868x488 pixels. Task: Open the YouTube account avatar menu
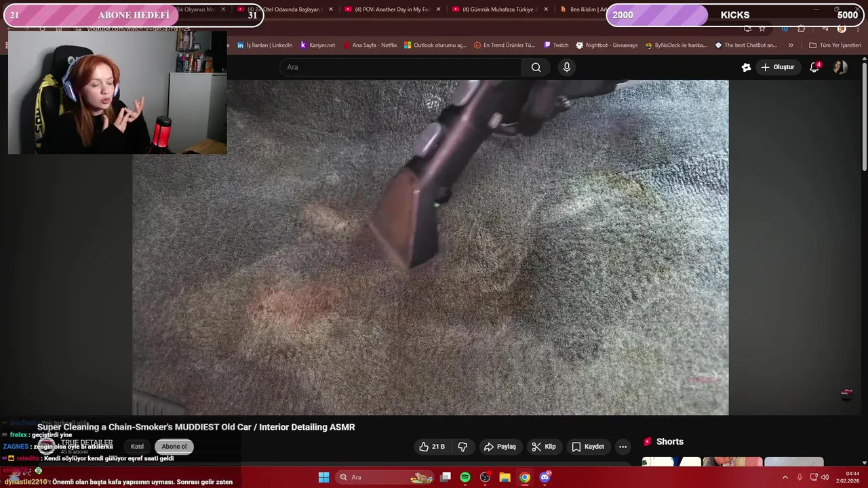click(x=840, y=67)
